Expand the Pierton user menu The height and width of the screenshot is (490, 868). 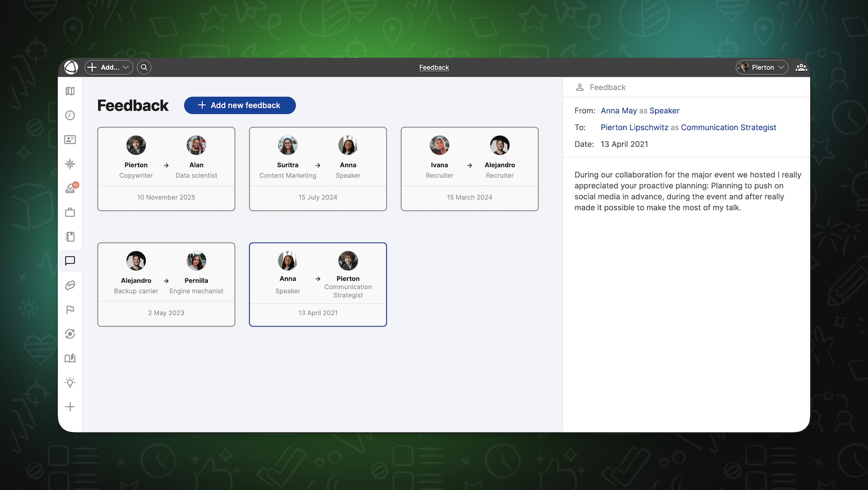(x=762, y=67)
